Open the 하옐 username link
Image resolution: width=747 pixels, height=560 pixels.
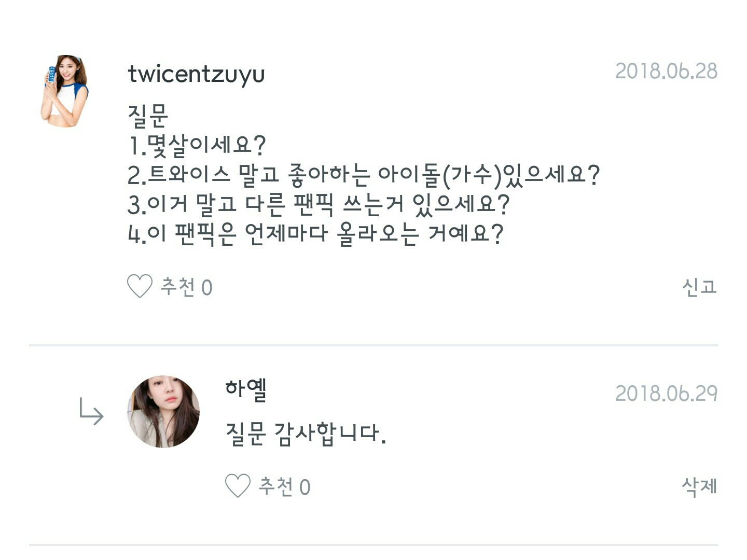pos(246,389)
